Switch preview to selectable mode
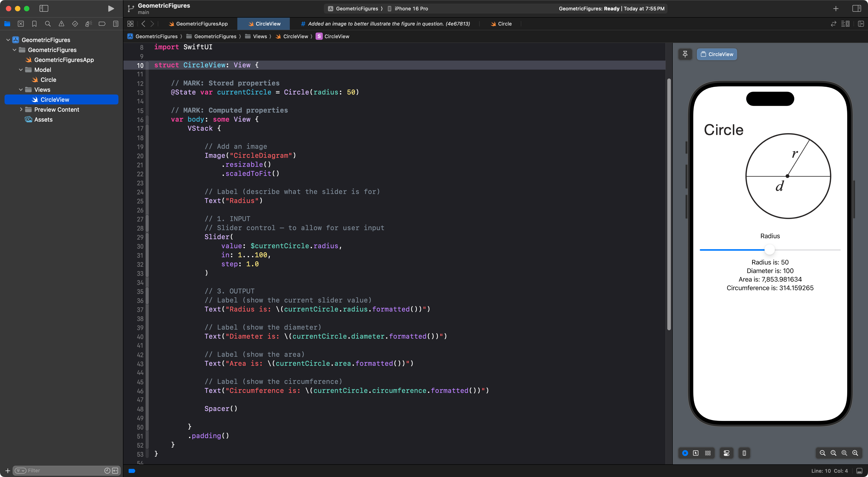The width and height of the screenshot is (868, 477). click(x=696, y=453)
